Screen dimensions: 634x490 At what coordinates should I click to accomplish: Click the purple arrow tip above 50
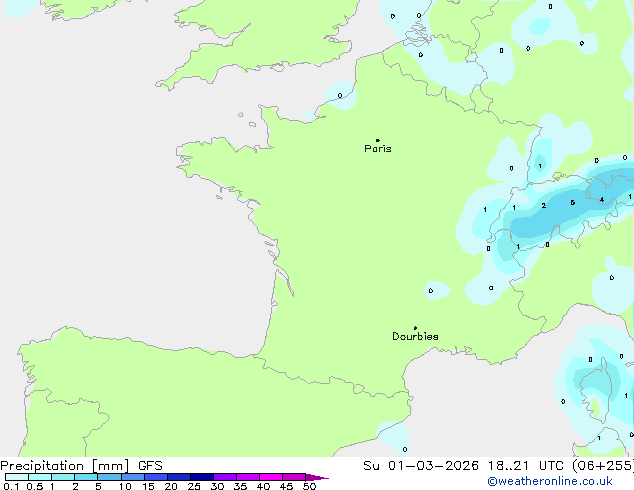(317, 477)
